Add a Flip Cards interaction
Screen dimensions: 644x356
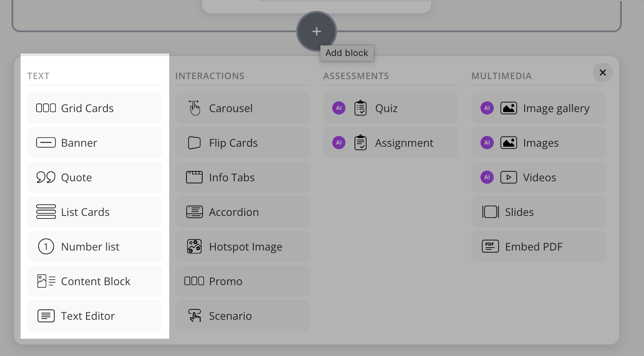(243, 143)
